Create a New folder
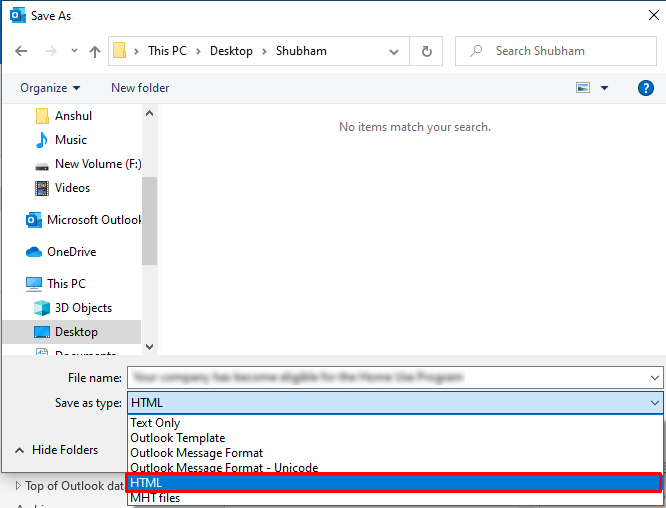666x508 pixels. coord(140,88)
